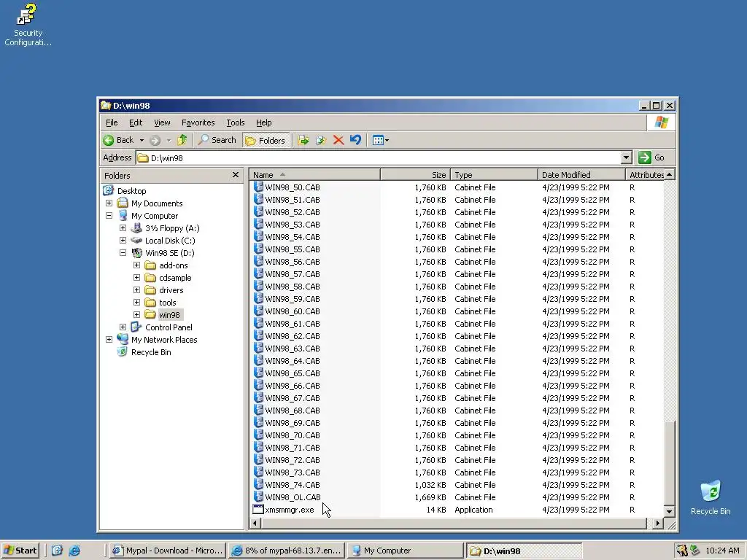Select the WIN98_62.CAB file name
This screenshot has height=560, width=747.
pos(293,336)
